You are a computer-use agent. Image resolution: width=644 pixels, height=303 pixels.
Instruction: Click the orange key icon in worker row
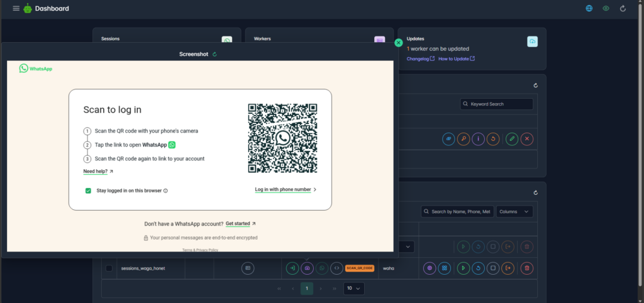click(464, 139)
